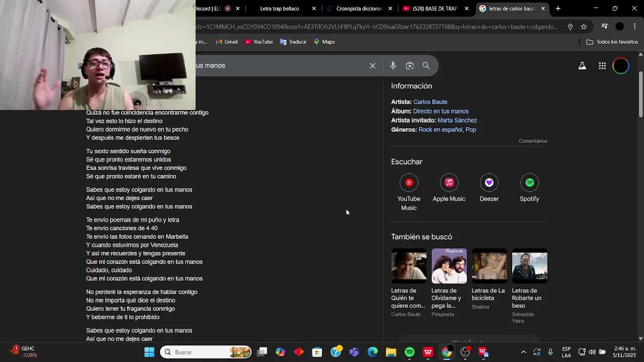Open the Carlos Baute artist link
644x362 pixels.
pos(430,102)
